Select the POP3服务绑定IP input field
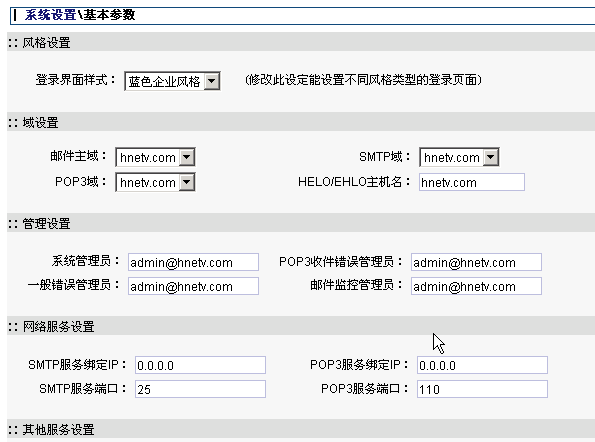The width and height of the screenshot is (595, 442). [482, 365]
